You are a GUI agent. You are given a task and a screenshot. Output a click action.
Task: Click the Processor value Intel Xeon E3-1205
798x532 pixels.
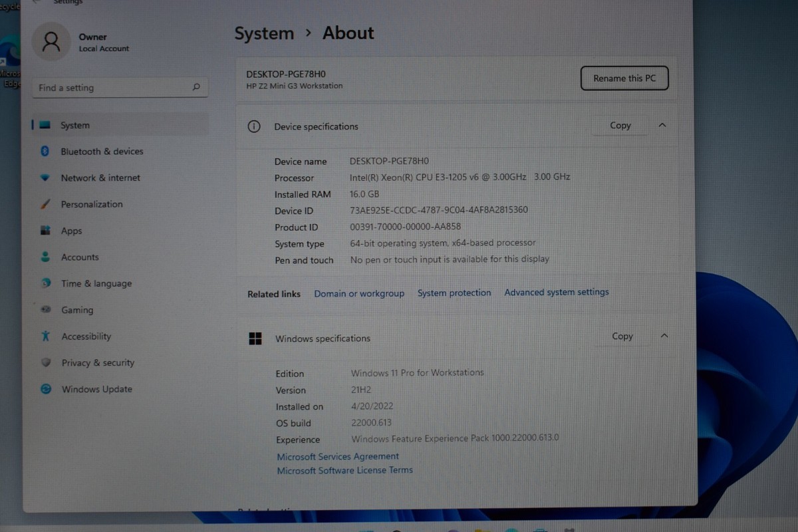[460, 177]
